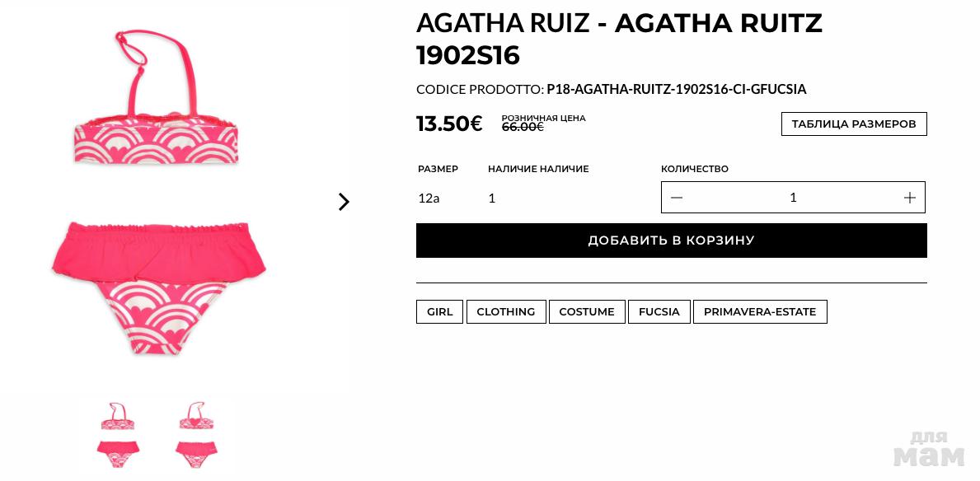The image size is (980, 481).
Task: Open the second bikini thumbnail image
Action: 196,435
